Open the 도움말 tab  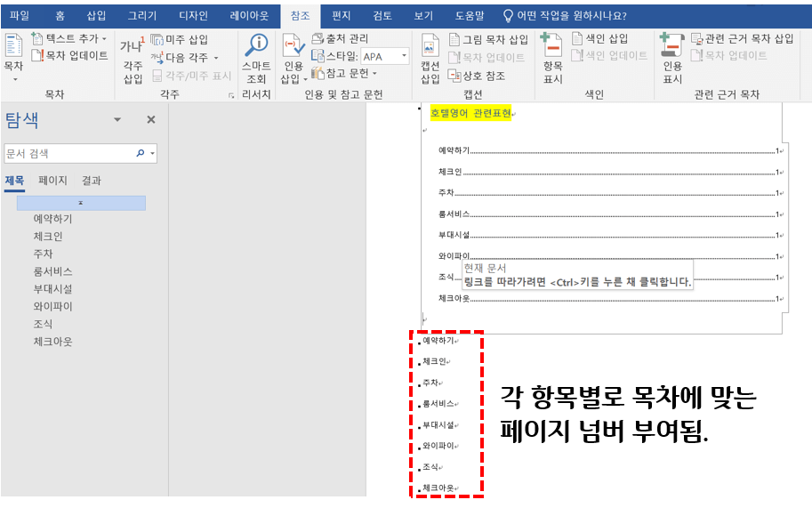pyautogui.click(x=470, y=15)
